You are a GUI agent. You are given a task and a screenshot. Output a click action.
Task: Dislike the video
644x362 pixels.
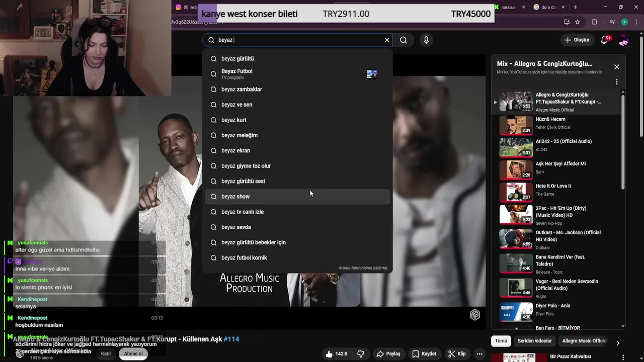361,354
